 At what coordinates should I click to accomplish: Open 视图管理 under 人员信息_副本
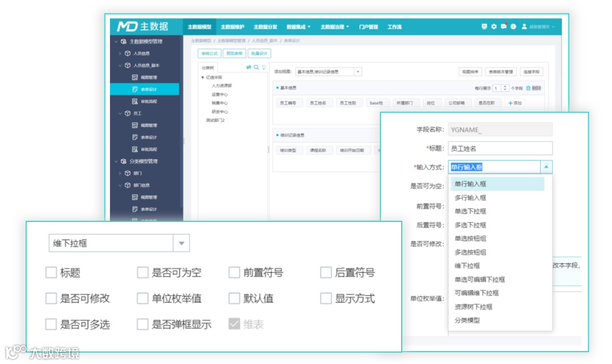click(x=145, y=77)
